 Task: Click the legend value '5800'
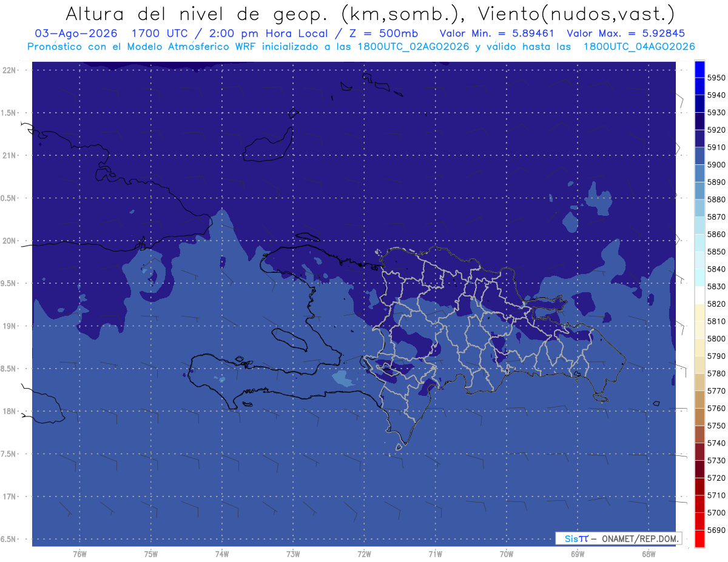[x=716, y=339]
